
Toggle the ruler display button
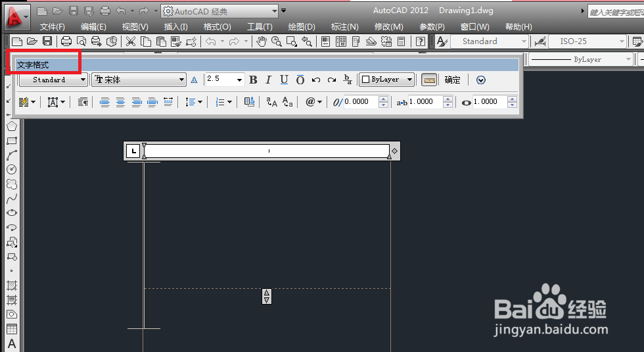click(429, 80)
